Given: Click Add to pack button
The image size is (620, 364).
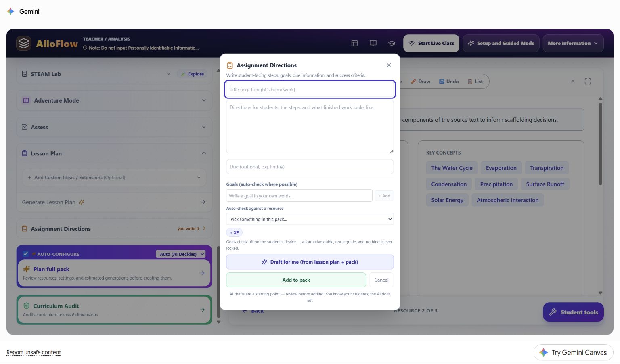Looking at the screenshot, I should coord(296,280).
